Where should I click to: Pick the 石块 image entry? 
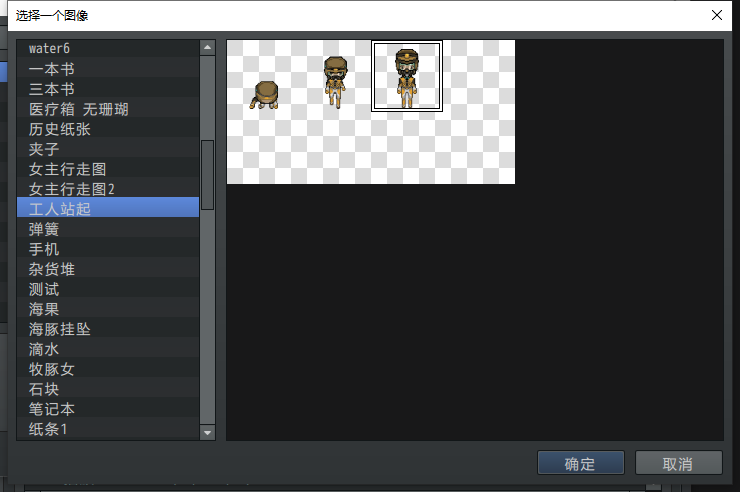click(108, 389)
